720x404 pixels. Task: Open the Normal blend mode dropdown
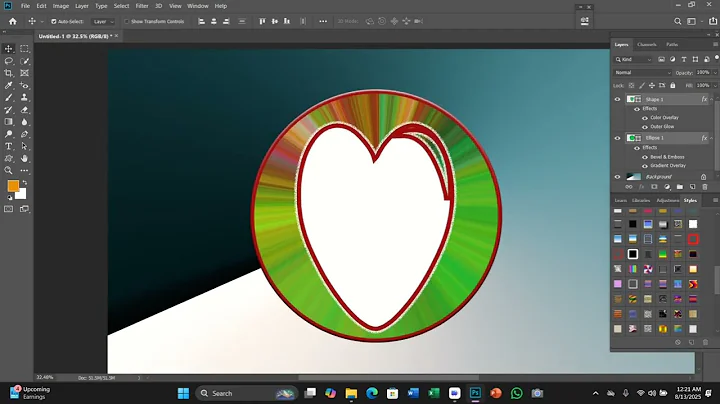(x=642, y=73)
